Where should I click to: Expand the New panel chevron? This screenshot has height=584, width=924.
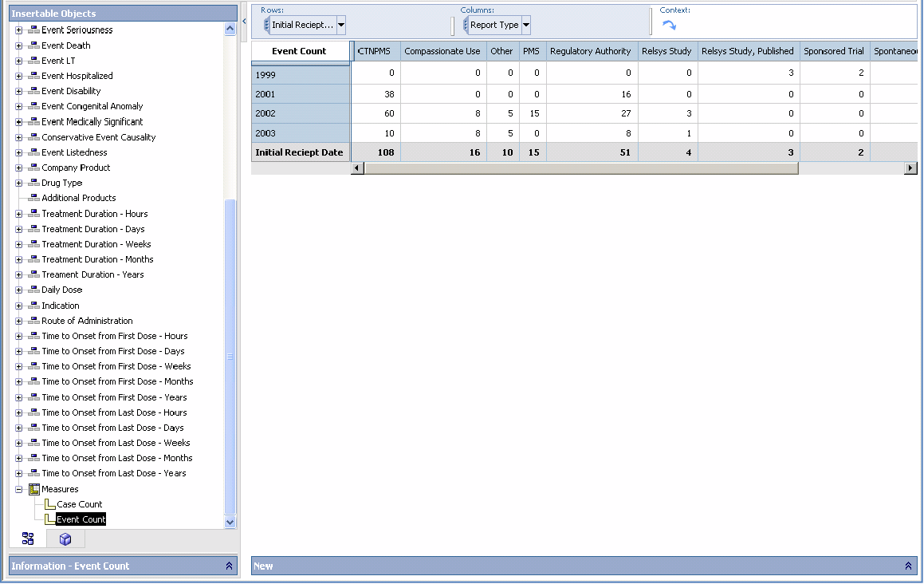[908, 566]
